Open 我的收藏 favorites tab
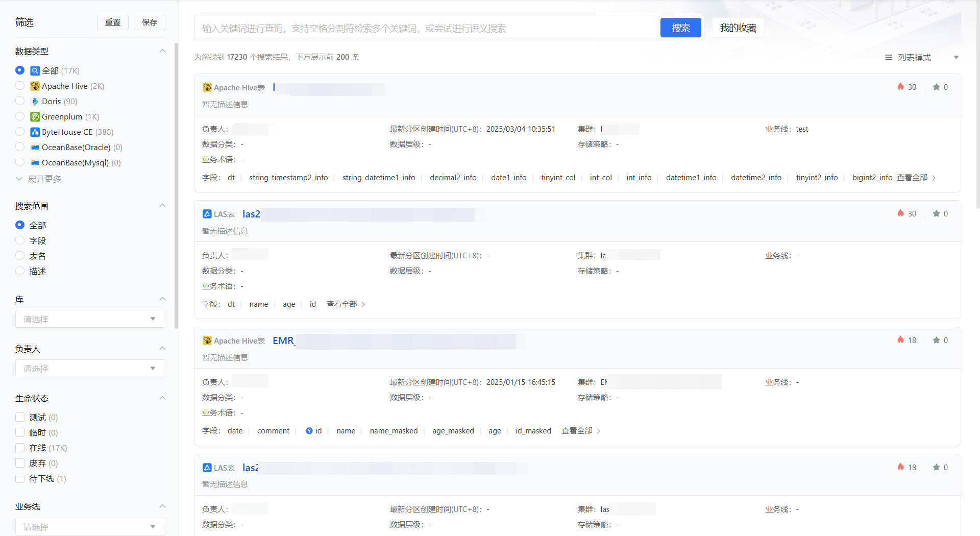This screenshot has width=980, height=536. 738,28
